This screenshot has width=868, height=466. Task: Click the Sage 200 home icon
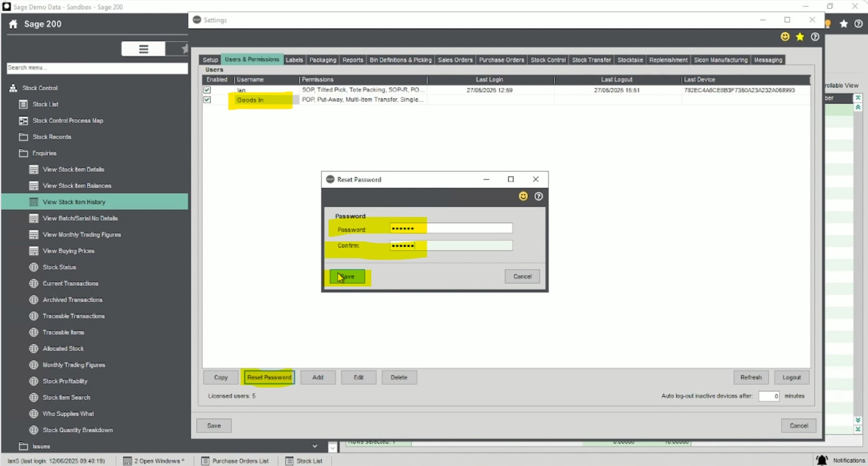coord(13,24)
